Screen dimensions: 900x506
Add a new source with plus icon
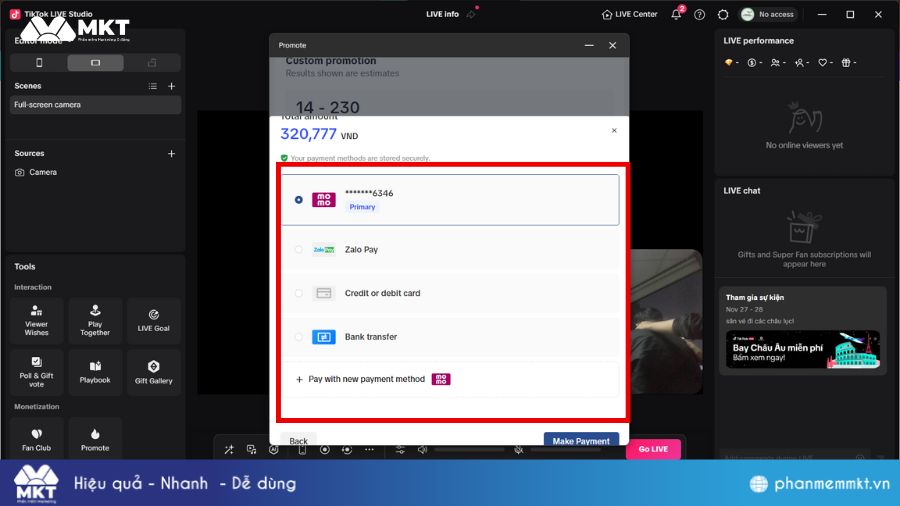point(171,154)
